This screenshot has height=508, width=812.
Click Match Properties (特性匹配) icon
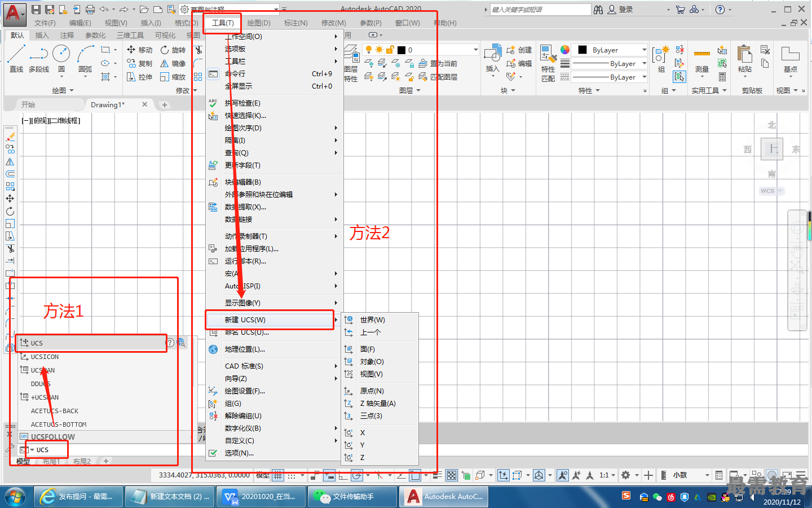click(x=548, y=54)
